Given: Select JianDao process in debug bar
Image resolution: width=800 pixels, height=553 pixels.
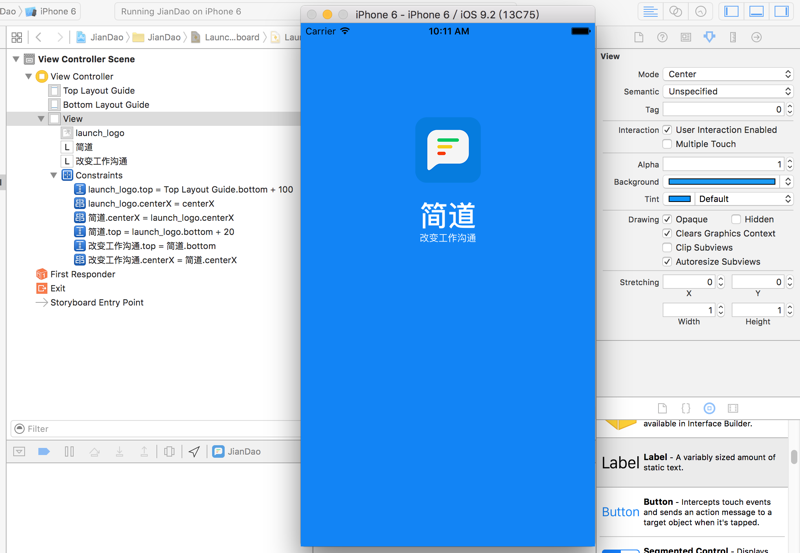Looking at the screenshot, I should (x=237, y=451).
